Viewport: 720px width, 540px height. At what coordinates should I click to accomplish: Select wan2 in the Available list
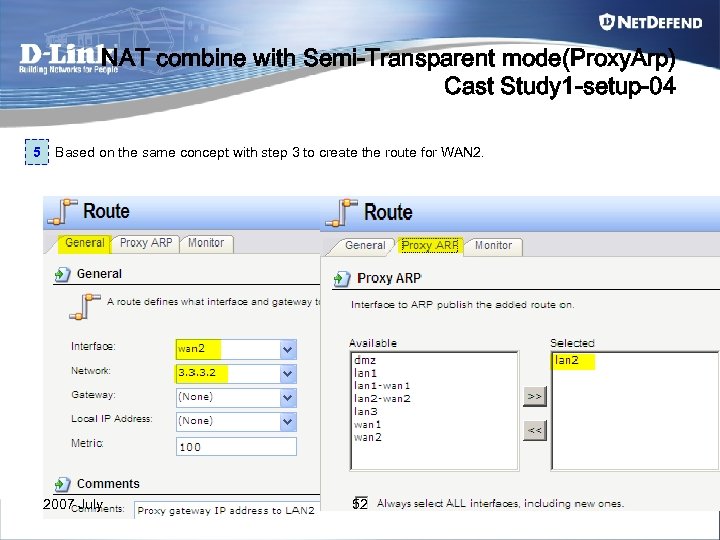click(x=367, y=437)
